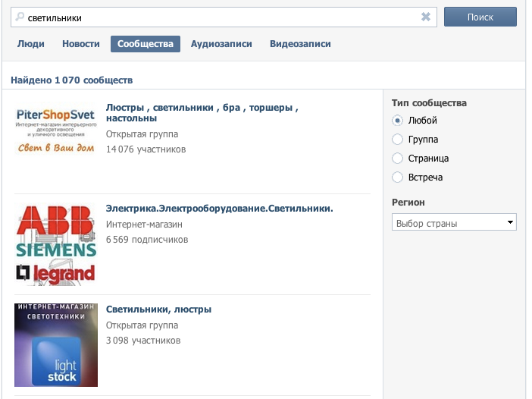Click the Регион heading
The height and width of the screenshot is (399, 532).
pyautogui.click(x=408, y=203)
